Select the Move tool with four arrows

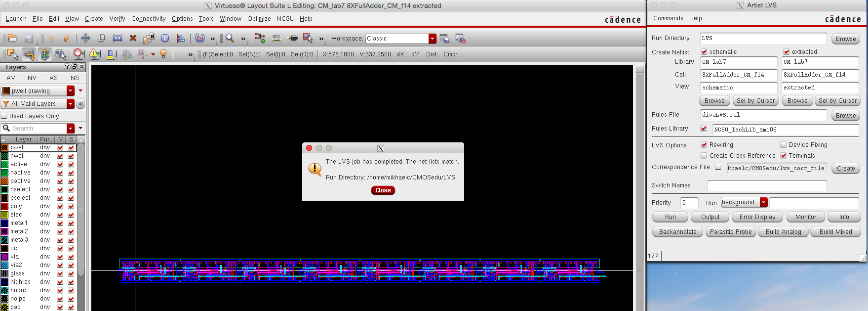tap(85, 38)
